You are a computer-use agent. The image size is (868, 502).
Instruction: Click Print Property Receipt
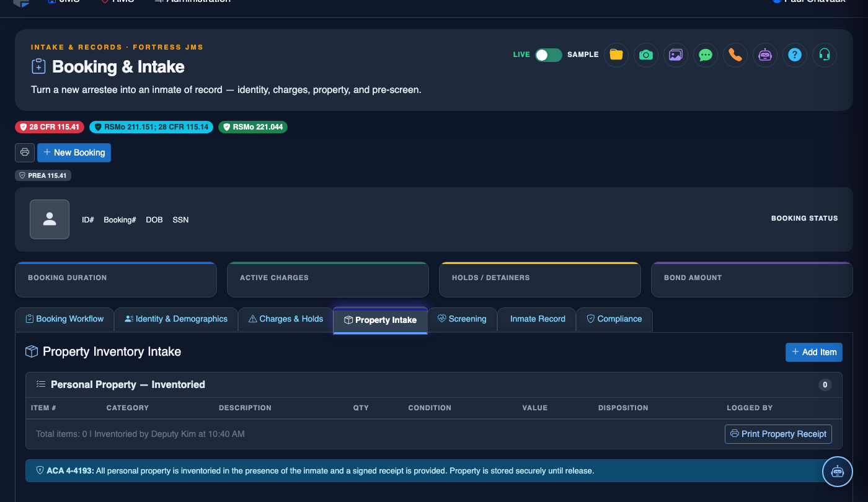pos(778,434)
